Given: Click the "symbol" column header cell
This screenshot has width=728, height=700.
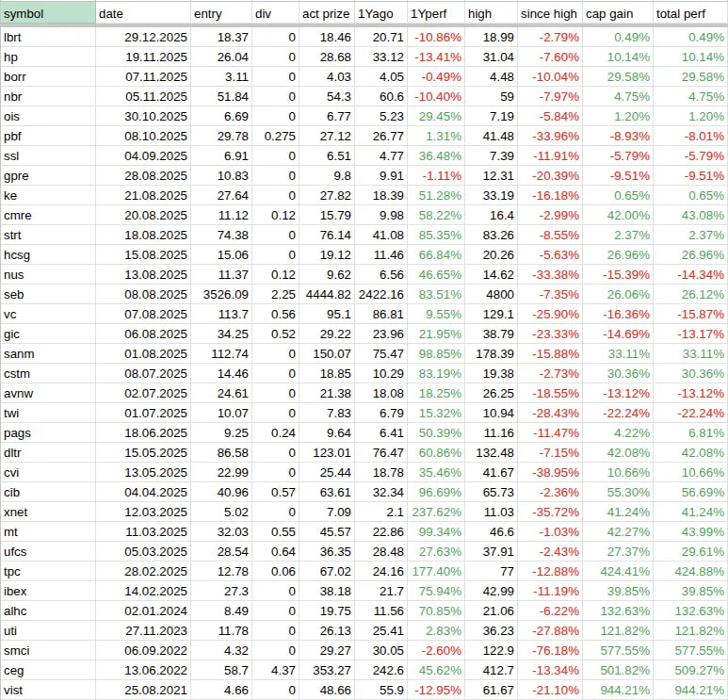Looking at the screenshot, I should point(47,13).
